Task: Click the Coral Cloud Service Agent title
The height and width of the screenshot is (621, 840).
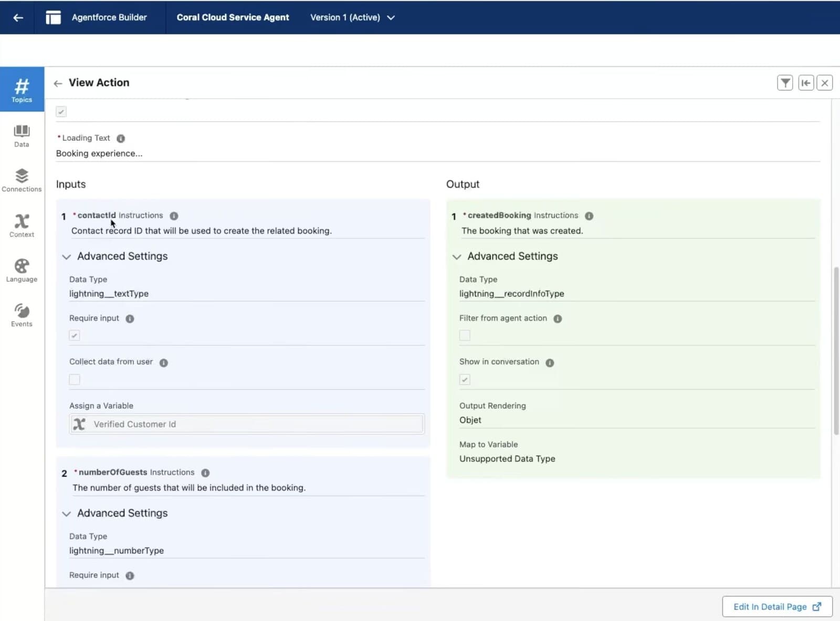Action: pos(233,17)
